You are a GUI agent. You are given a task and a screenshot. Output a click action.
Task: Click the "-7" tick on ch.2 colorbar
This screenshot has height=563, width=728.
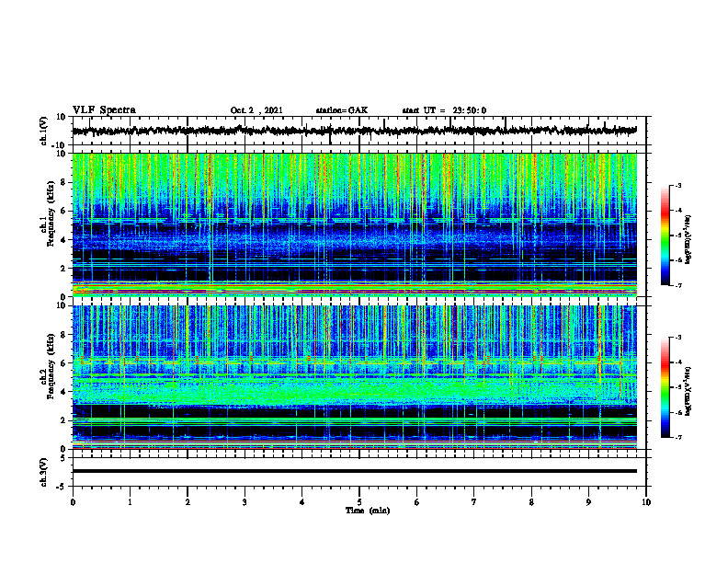pos(677,437)
